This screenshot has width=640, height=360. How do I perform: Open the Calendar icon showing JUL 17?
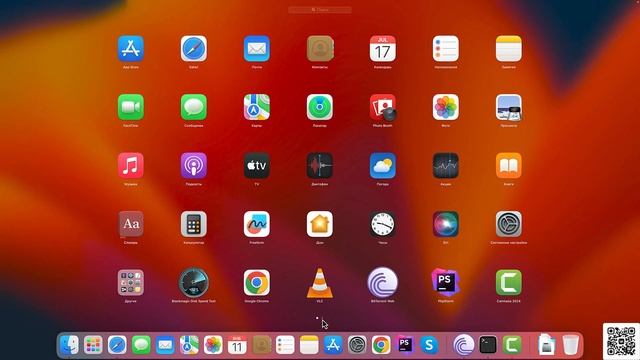click(382, 49)
